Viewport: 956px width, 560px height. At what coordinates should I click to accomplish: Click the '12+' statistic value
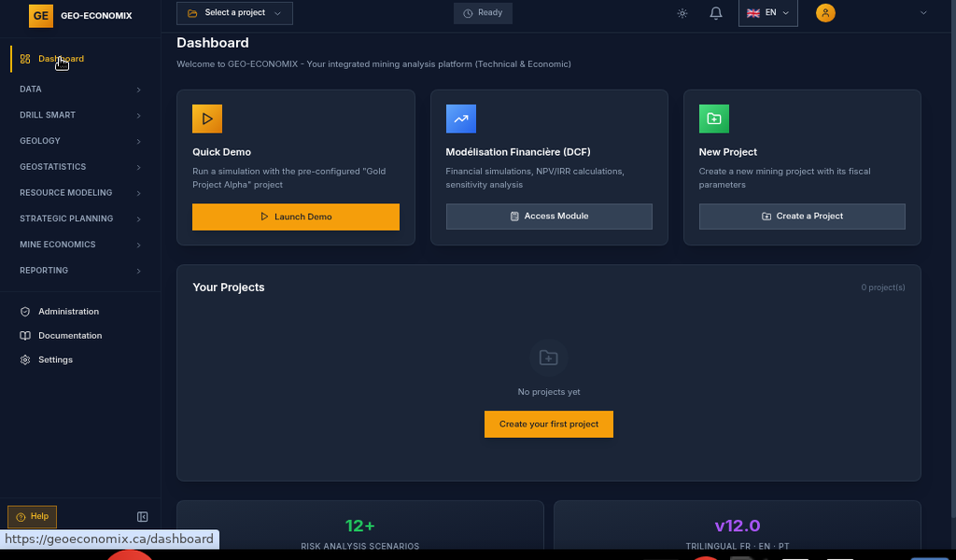[359, 525]
